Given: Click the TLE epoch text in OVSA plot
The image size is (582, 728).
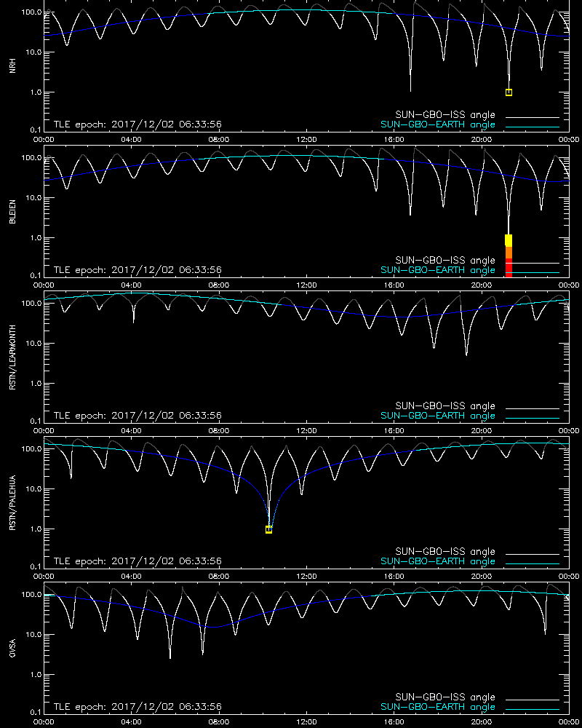Looking at the screenshot, I should 137,707.
